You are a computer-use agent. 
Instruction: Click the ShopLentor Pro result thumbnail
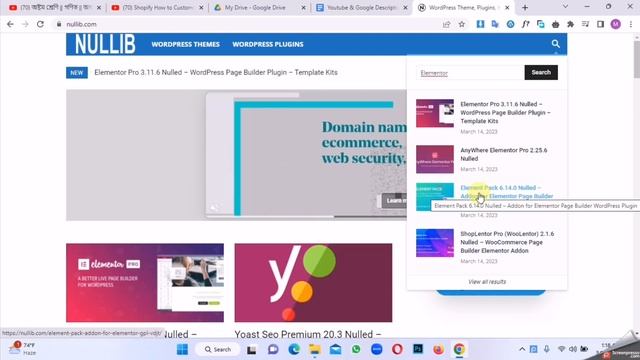(x=435, y=243)
